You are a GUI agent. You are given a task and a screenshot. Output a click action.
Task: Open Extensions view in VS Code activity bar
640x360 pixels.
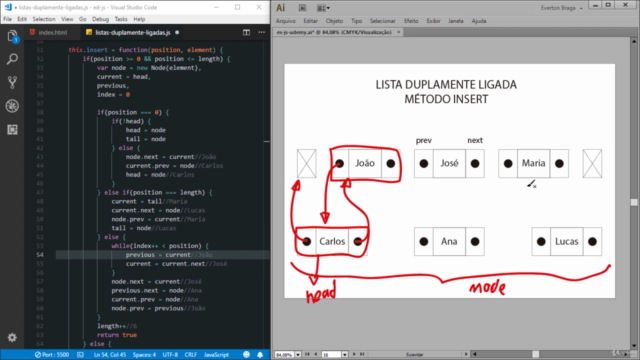click(x=12, y=129)
